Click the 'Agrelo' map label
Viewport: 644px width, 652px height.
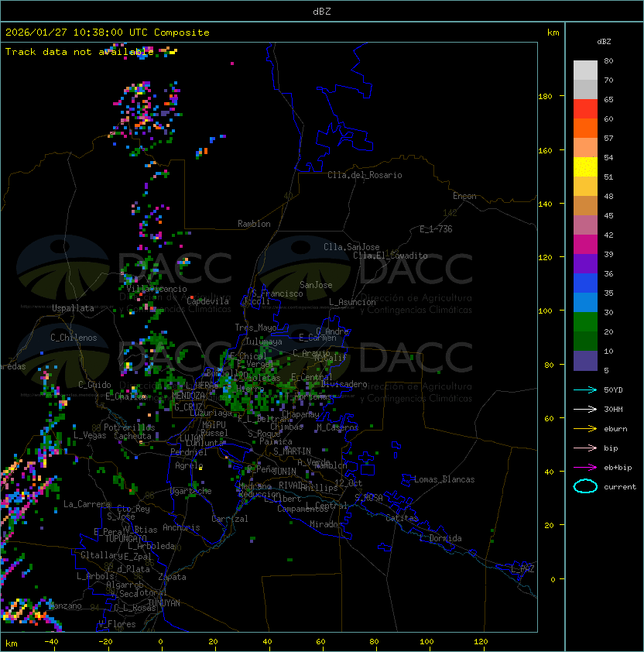(x=189, y=465)
